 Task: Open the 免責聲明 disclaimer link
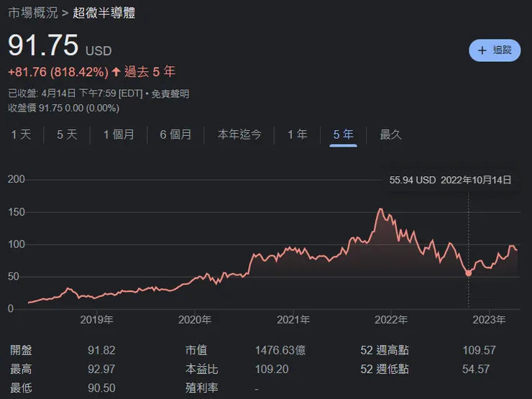(170, 93)
